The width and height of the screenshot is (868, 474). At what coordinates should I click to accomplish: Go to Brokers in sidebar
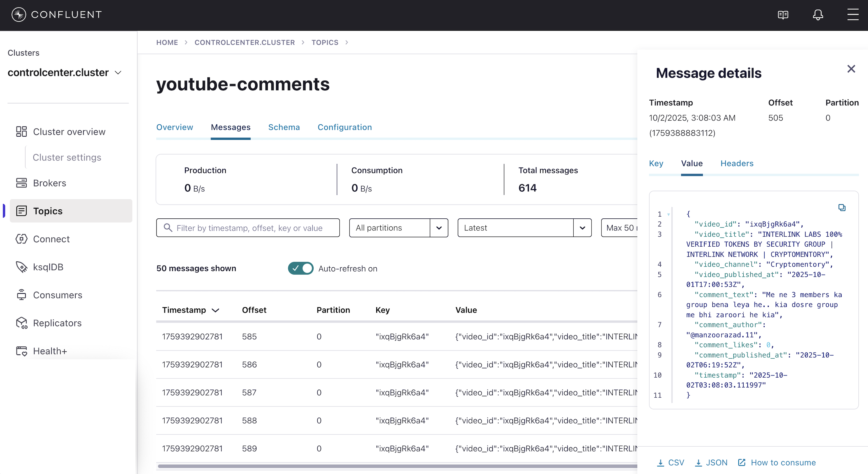click(49, 183)
